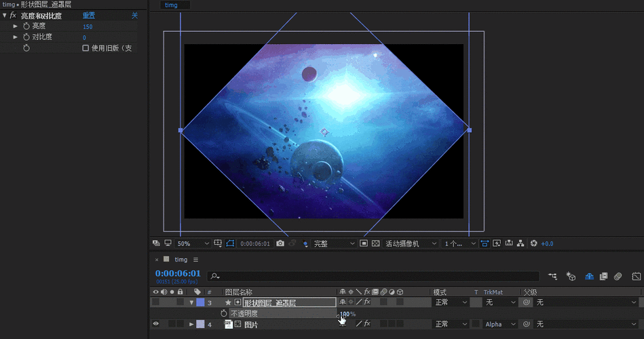Open layer 3 TrkMat 无 dropdown
This screenshot has height=339, width=644.
point(500,302)
